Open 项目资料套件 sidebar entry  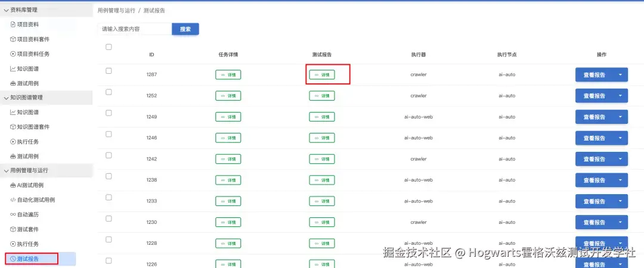[x=30, y=39]
